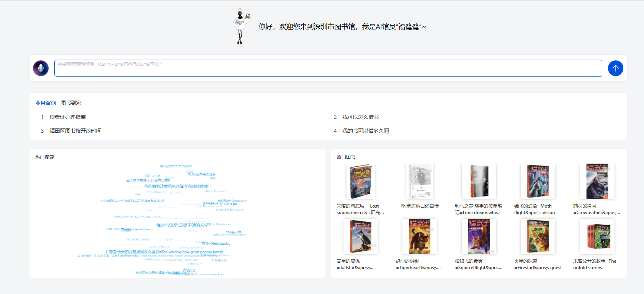Open the 朴:童庆炳口述自传 book cover
Screen dimensions: 644x294
[420, 182]
